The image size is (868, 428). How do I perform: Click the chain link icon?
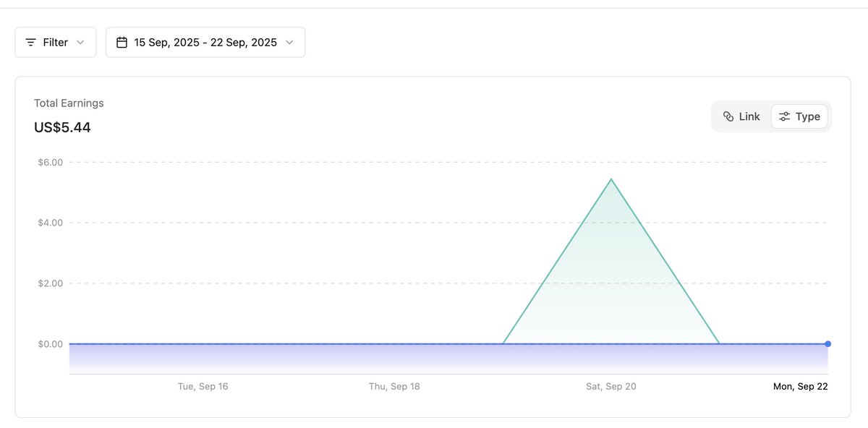[x=728, y=116]
